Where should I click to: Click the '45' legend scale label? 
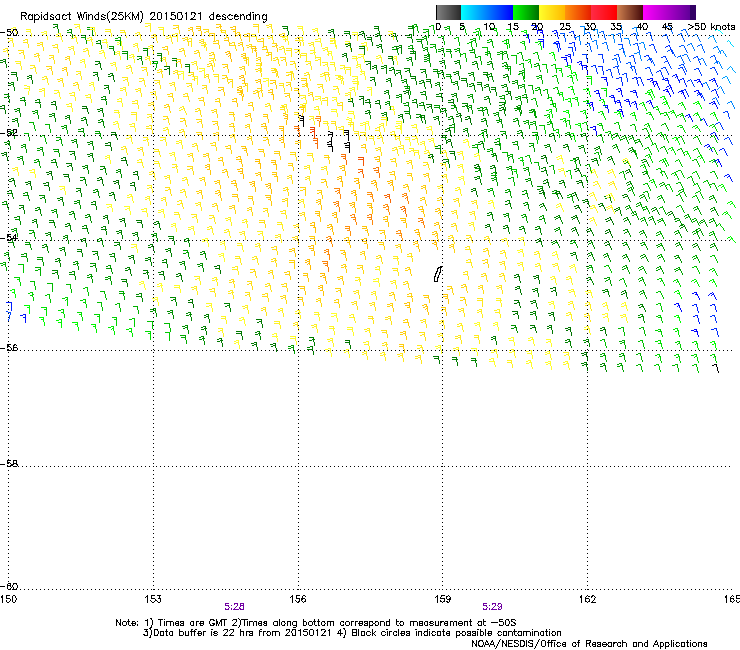point(667,27)
